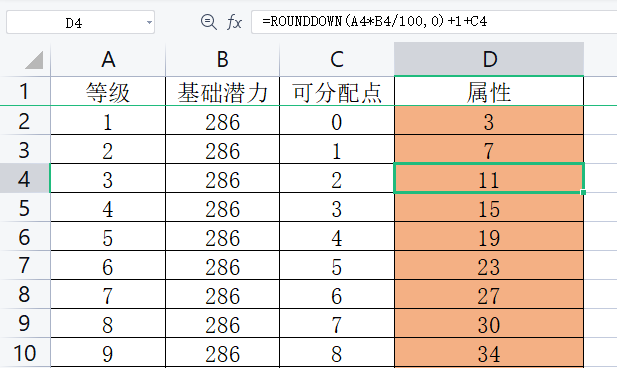Select row 6 header
This screenshot has height=368, width=617.
pyautogui.click(x=25, y=236)
